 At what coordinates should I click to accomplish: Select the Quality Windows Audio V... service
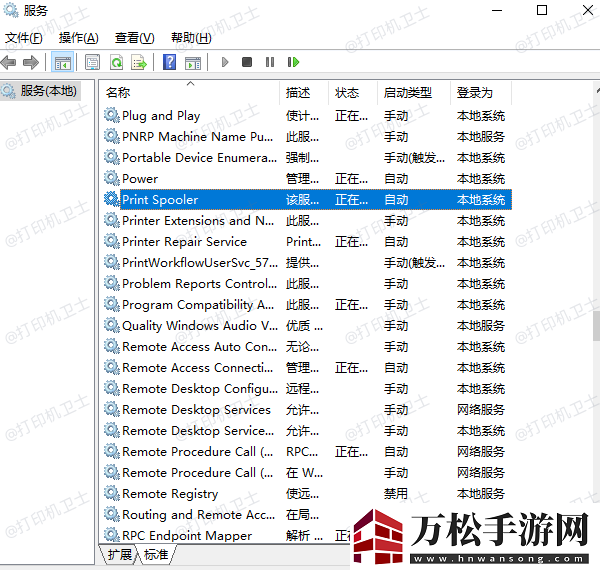pos(200,326)
